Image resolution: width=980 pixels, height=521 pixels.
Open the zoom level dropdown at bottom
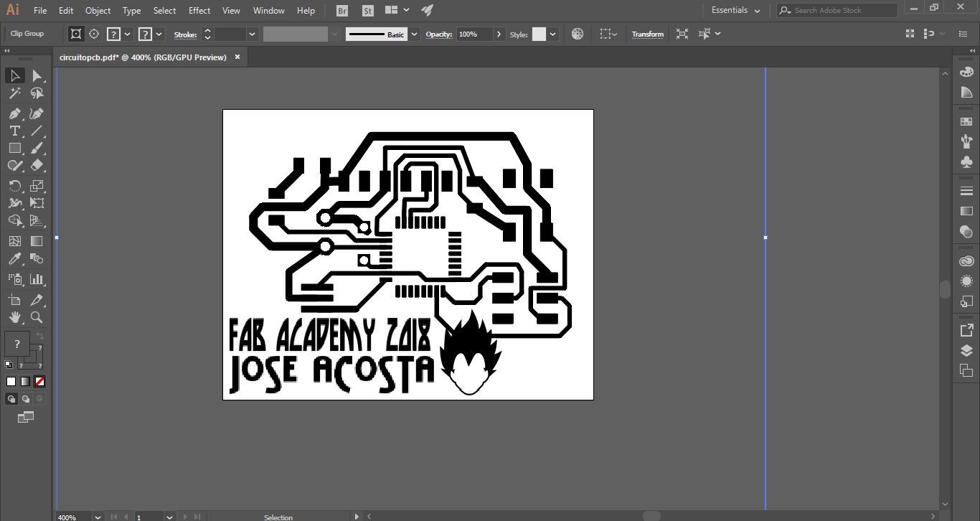click(97, 517)
